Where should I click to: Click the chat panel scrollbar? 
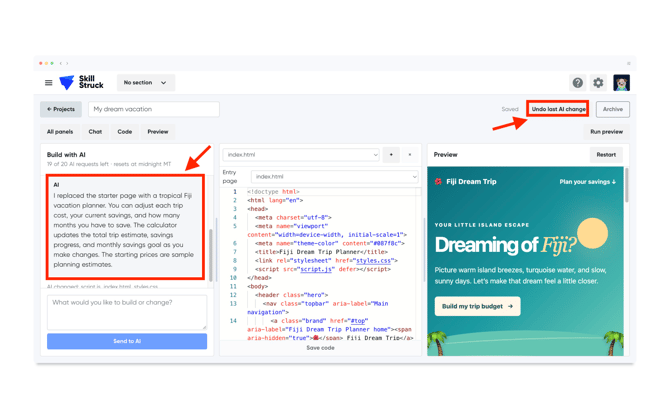coord(211,254)
